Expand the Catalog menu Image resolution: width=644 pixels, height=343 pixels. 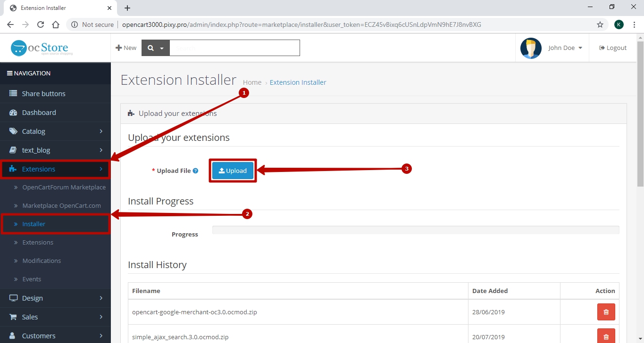(55, 131)
